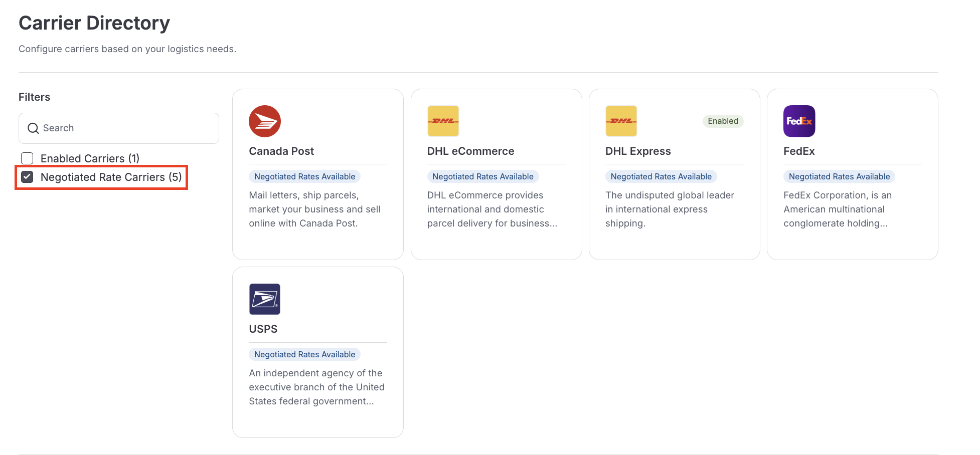Screen dimensions: 980x455
Task: Uncheck the Negotiated Rate Carriers checkbox
Action: (28, 177)
